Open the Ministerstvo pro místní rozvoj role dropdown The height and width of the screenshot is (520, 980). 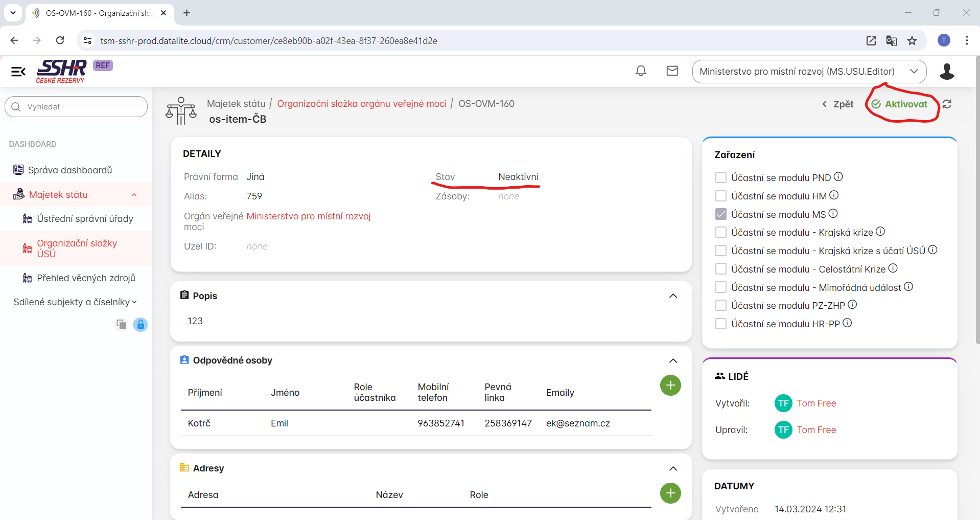pyautogui.click(x=809, y=72)
